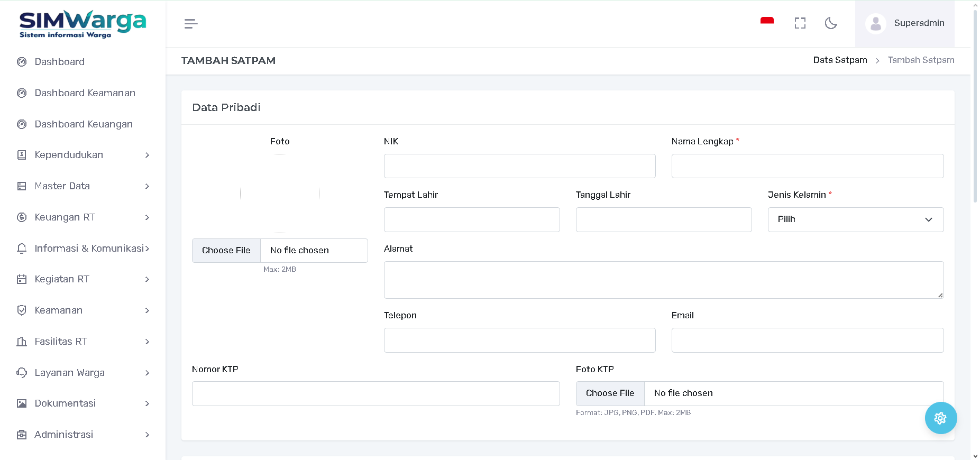Screen dimensions: 980x460
Task: Click the Dashboard Keamanan gauge icon
Action: pyautogui.click(x=22, y=93)
